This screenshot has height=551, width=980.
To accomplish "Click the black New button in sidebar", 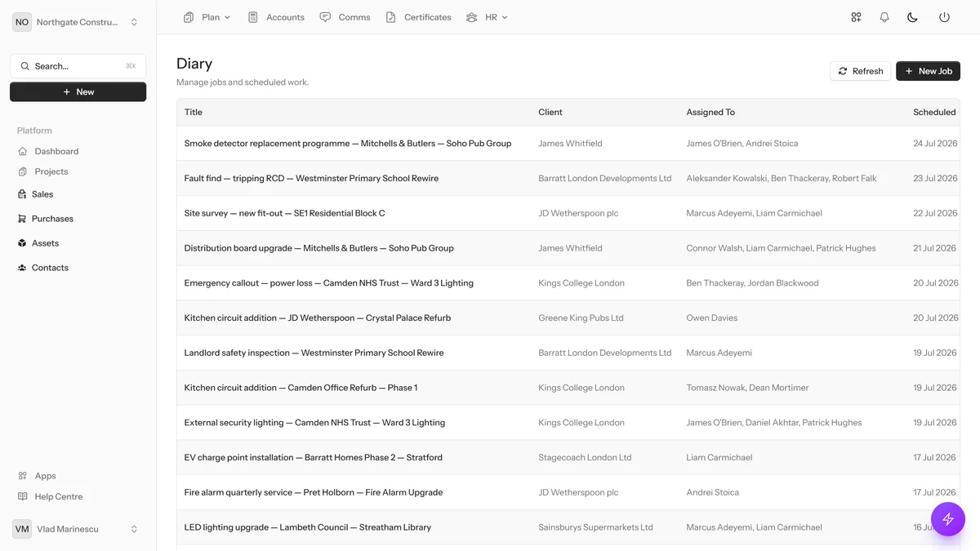I will pyautogui.click(x=78, y=92).
